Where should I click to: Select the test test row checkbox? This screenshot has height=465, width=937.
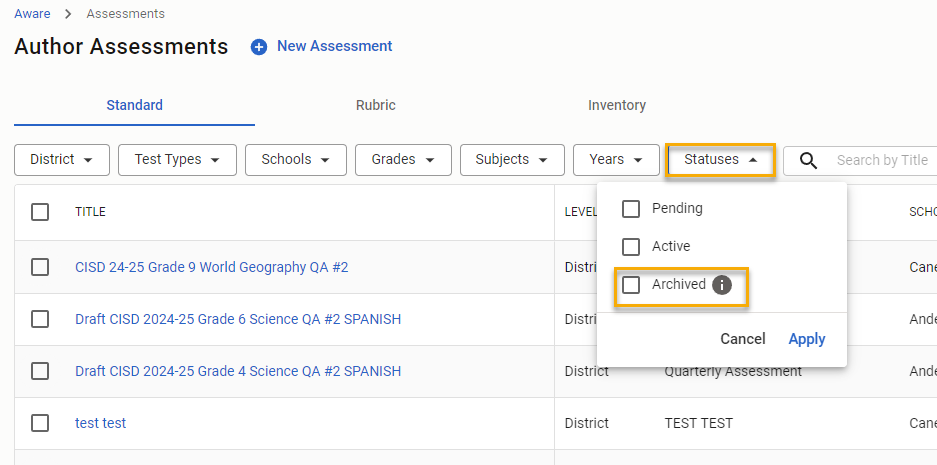(x=40, y=423)
